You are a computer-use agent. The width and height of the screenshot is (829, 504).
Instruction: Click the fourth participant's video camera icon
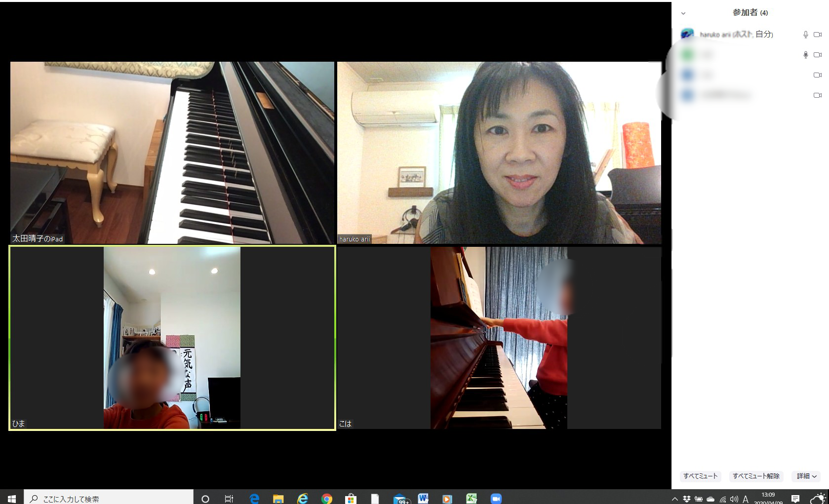(817, 95)
